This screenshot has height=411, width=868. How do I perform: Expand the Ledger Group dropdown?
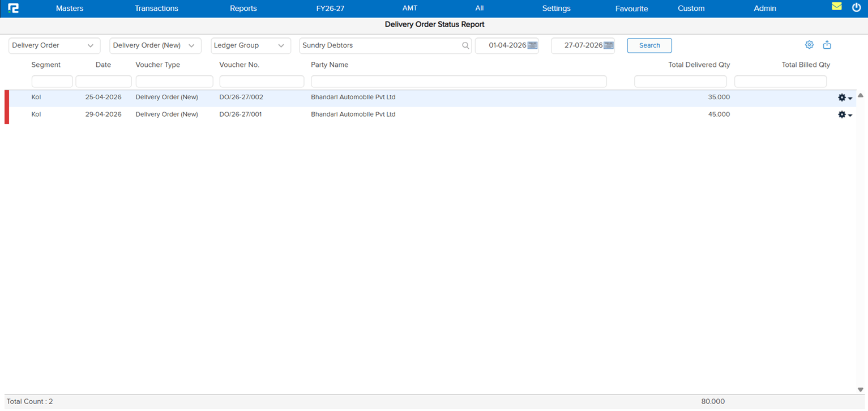[251, 45]
